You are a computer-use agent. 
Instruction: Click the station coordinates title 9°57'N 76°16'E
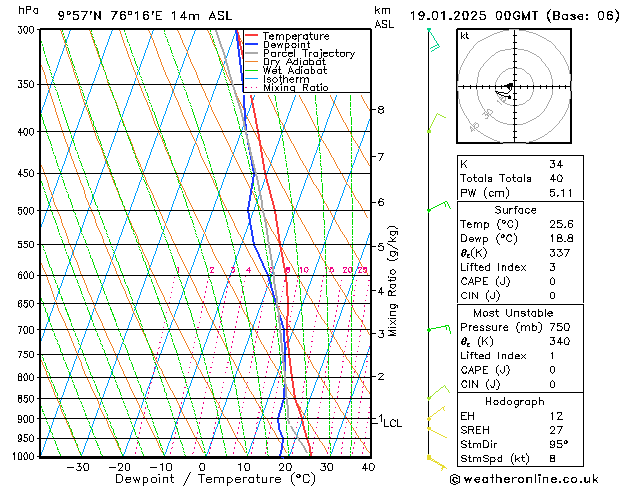point(110,16)
